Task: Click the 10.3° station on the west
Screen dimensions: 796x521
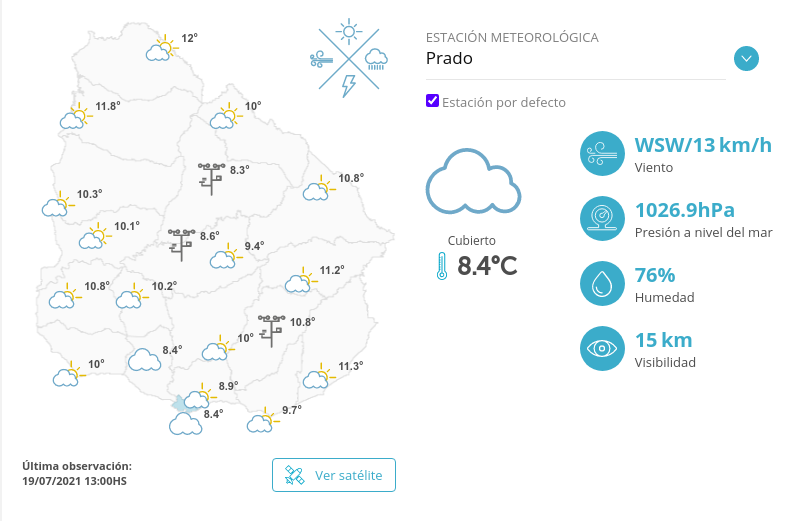Action: click(x=56, y=204)
